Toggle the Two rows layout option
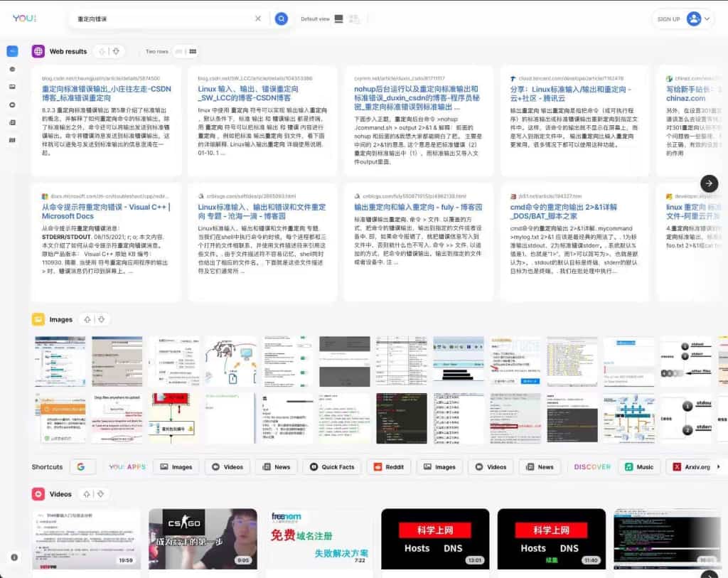Image resolution: width=728 pixels, height=578 pixels. (156, 50)
